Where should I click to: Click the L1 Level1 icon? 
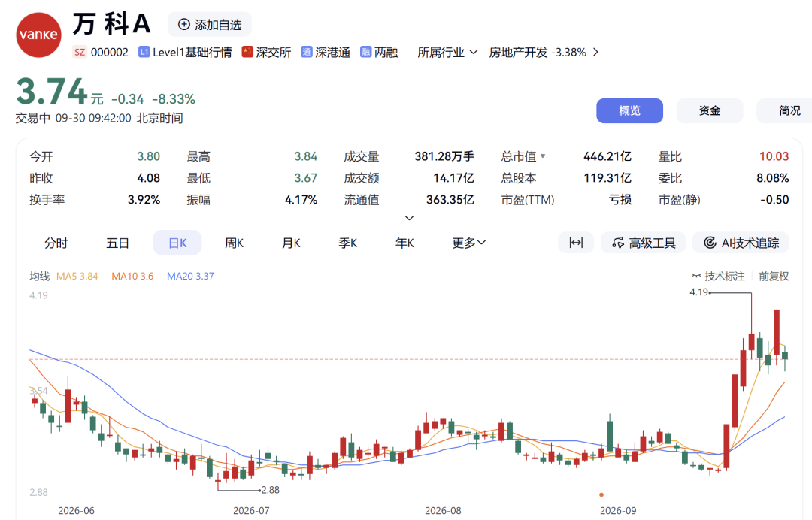tap(144, 53)
